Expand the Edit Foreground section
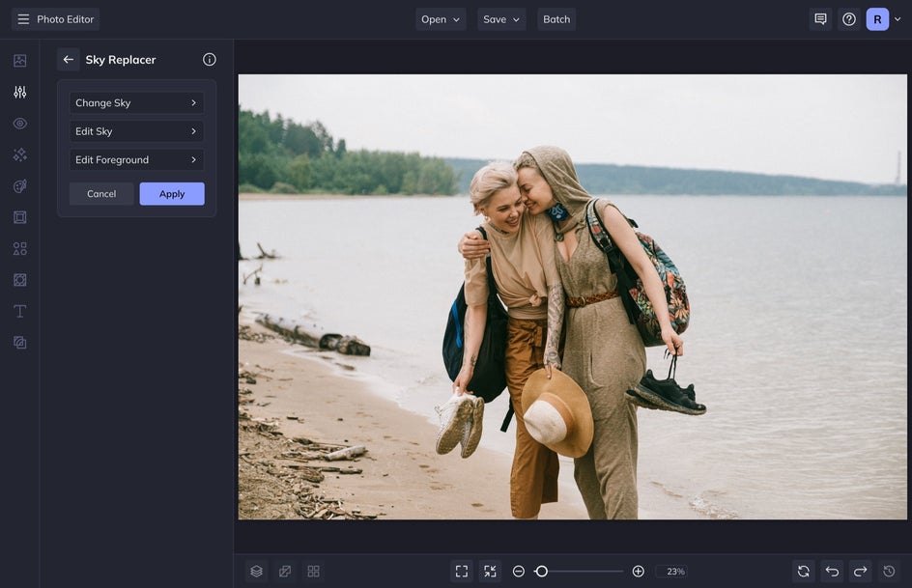912x588 pixels. [x=136, y=160]
